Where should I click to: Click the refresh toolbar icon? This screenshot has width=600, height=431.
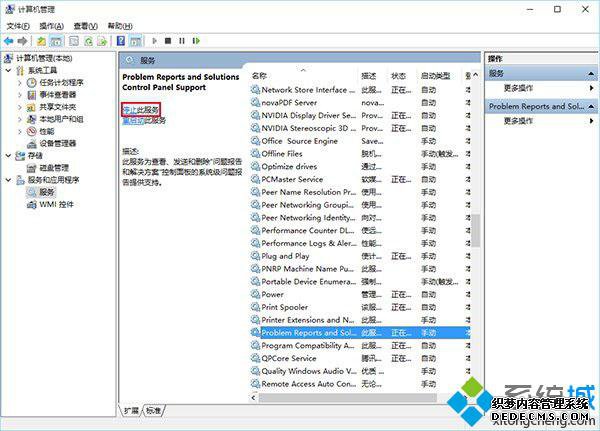tap(88, 41)
